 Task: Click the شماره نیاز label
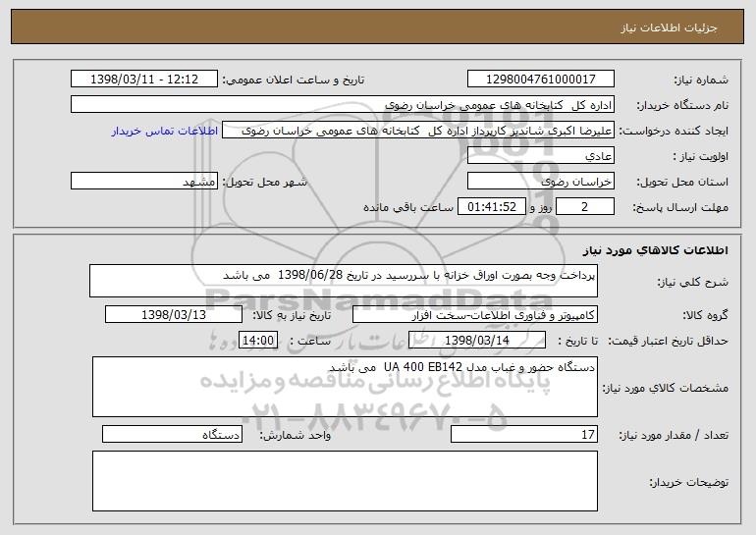(x=701, y=80)
